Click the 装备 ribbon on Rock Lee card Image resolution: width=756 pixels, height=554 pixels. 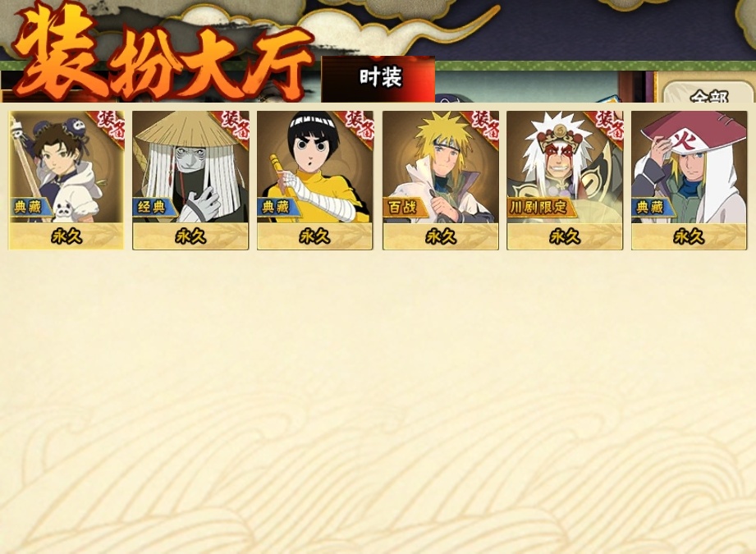[359, 126]
